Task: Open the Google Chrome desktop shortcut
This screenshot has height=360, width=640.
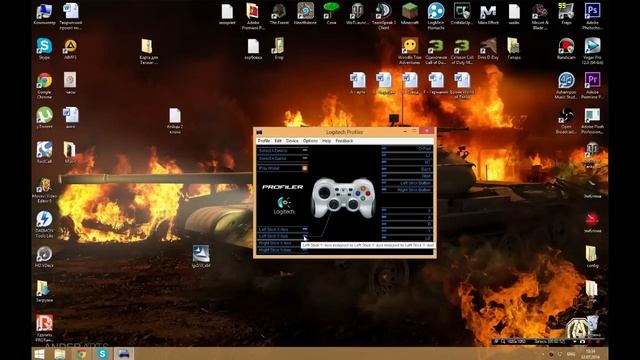Action: pyautogui.click(x=44, y=86)
